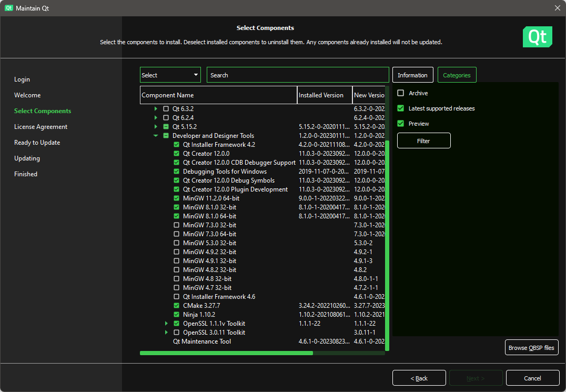
Task: Toggle Developer and Designer Tools checkbox
Action: click(x=166, y=136)
